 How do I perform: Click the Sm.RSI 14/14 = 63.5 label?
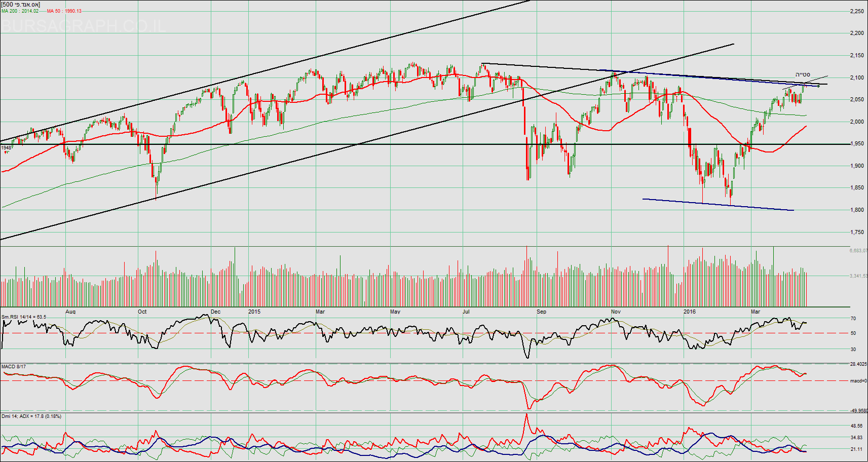pos(24,317)
